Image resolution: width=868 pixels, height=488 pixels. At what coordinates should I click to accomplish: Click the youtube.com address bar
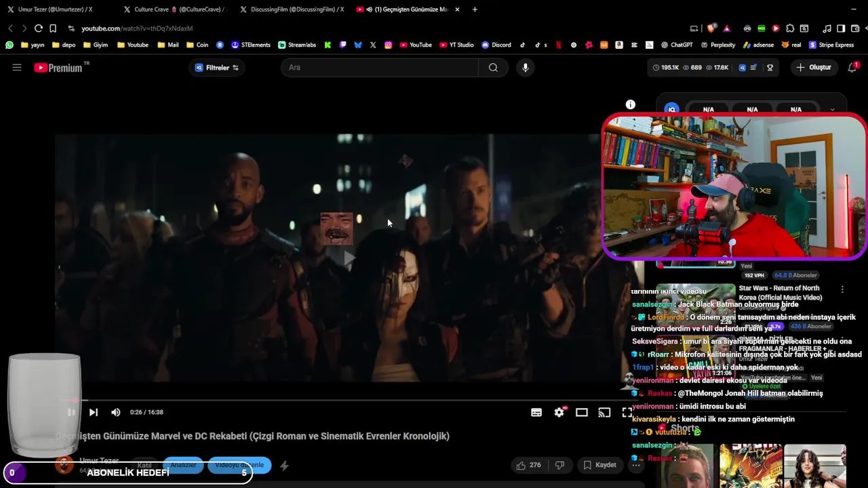(137, 28)
